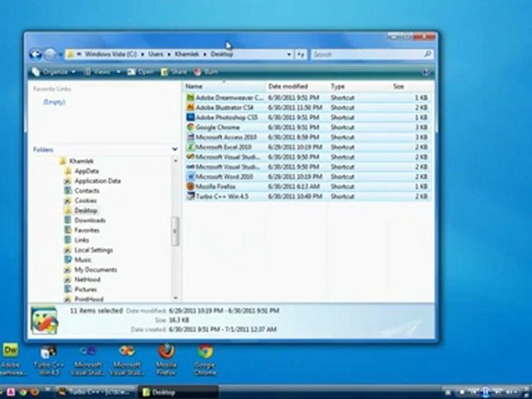Click folder tree scrollbar up arrow
This screenshot has height=399, width=532.
click(x=176, y=161)
